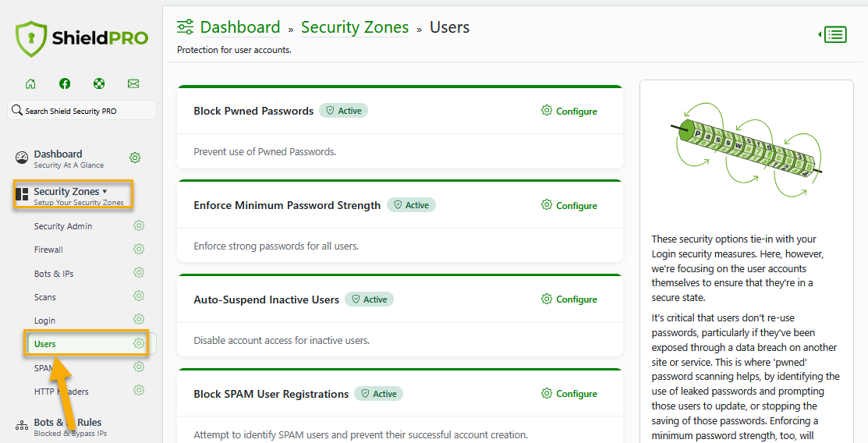Click the Dashboard breadcrumb link
The width and height of the screenshot is (868, 443).
coord(239,27)
